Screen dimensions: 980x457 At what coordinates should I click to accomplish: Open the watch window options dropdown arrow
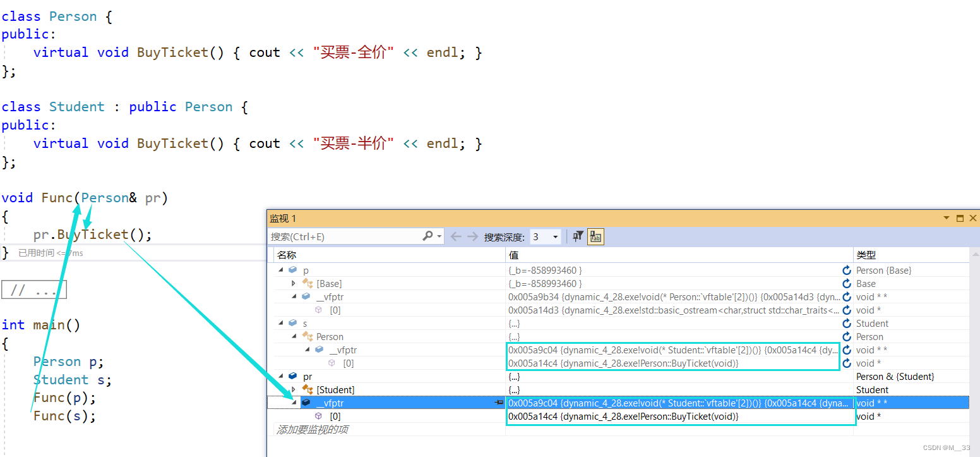(947, 218)
